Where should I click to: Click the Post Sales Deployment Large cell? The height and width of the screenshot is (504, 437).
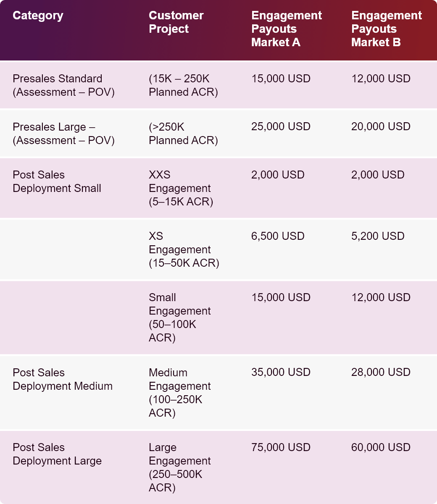[57, 454]
